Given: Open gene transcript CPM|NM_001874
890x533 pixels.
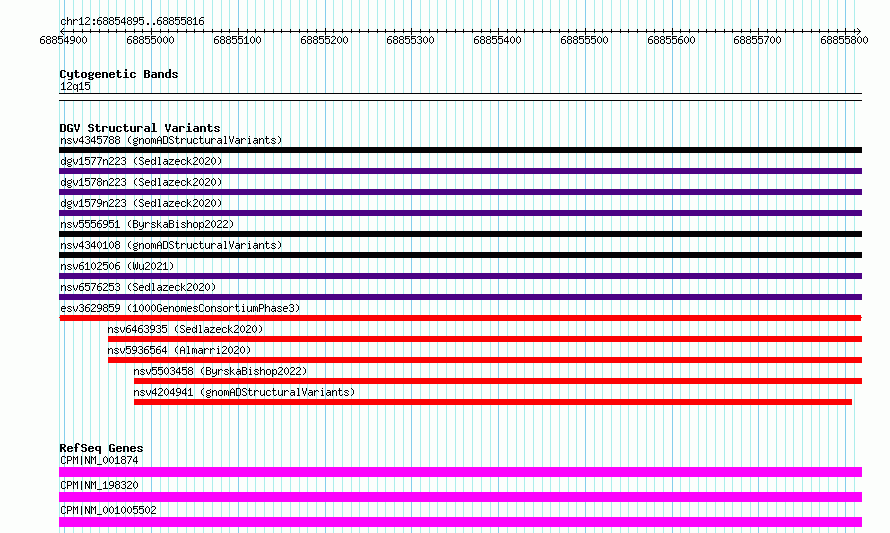Looking at the screenshot, I should 99,460.
